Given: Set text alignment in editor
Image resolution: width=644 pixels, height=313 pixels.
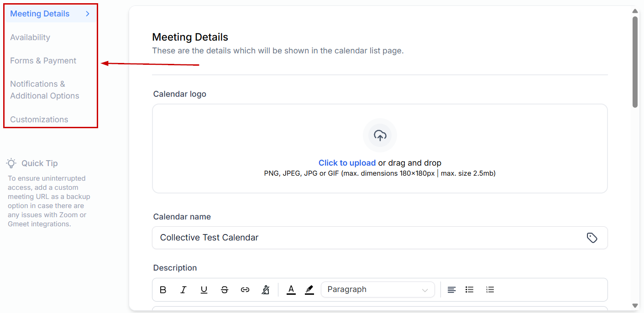Looking at the screenshot, I should pyautogui.click(x=452, y=290).
